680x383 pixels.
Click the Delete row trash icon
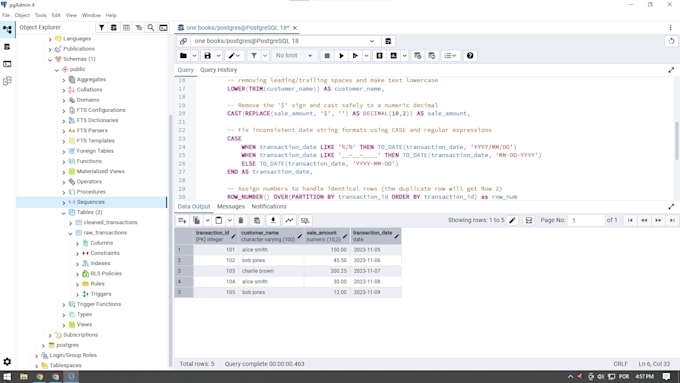point(241,220)
